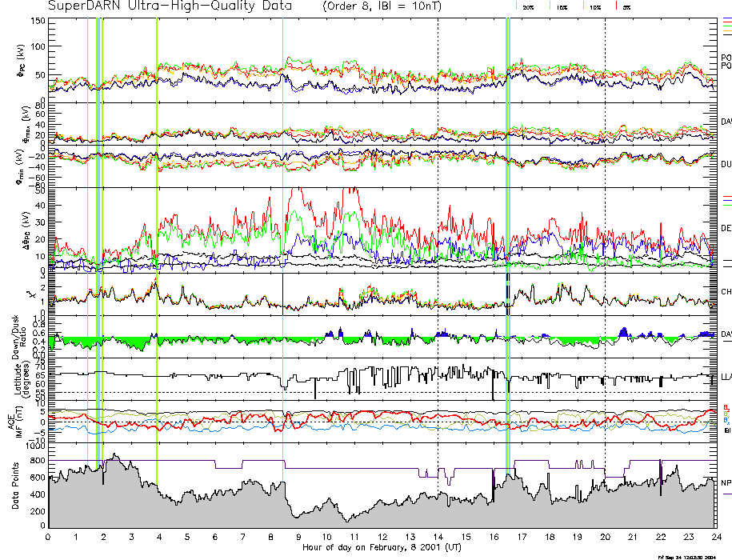Click the red Bz legend label at right
The height and width of the screenshot is (560, 732).
tap(726, 407)
